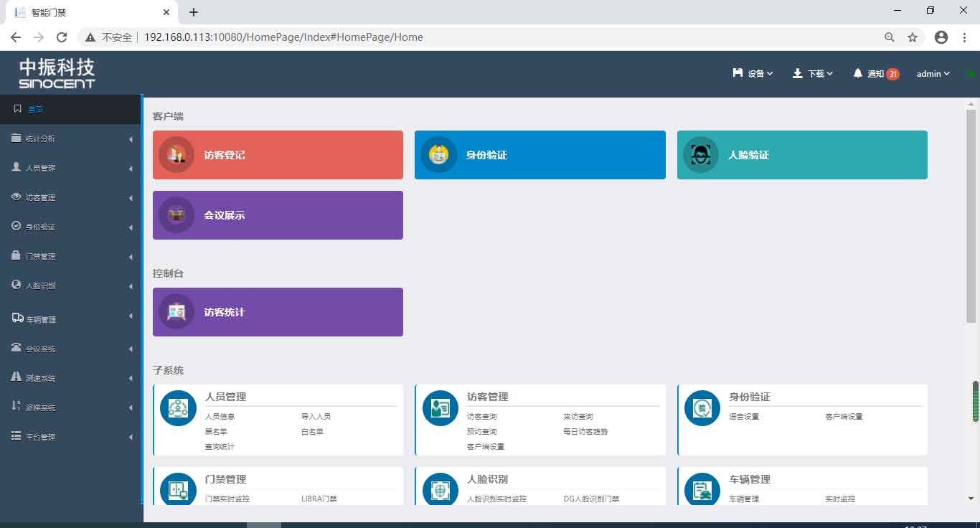Open the admin user dropdown
Viewport: 980px width, 528px height.
933,73
